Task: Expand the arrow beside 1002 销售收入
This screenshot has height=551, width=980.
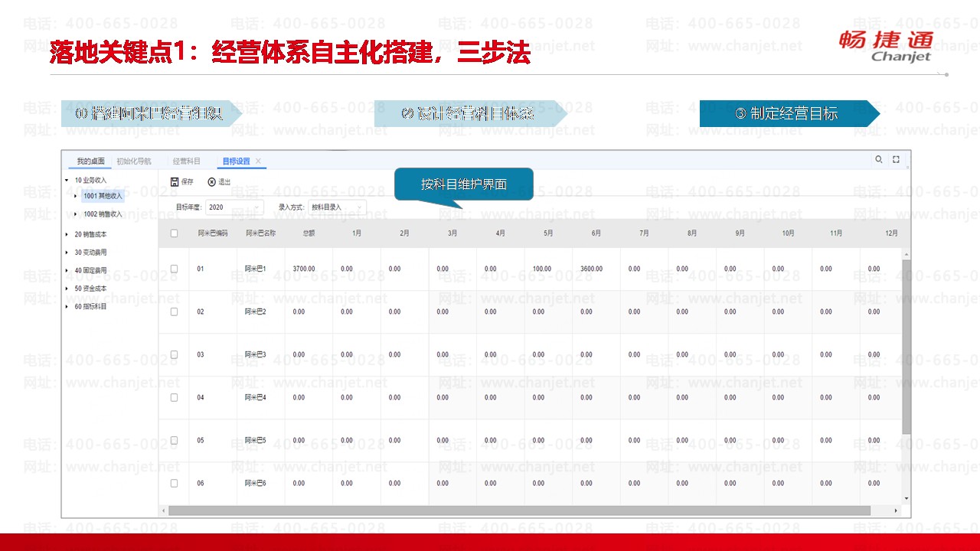Action: (x=76, y=214)
